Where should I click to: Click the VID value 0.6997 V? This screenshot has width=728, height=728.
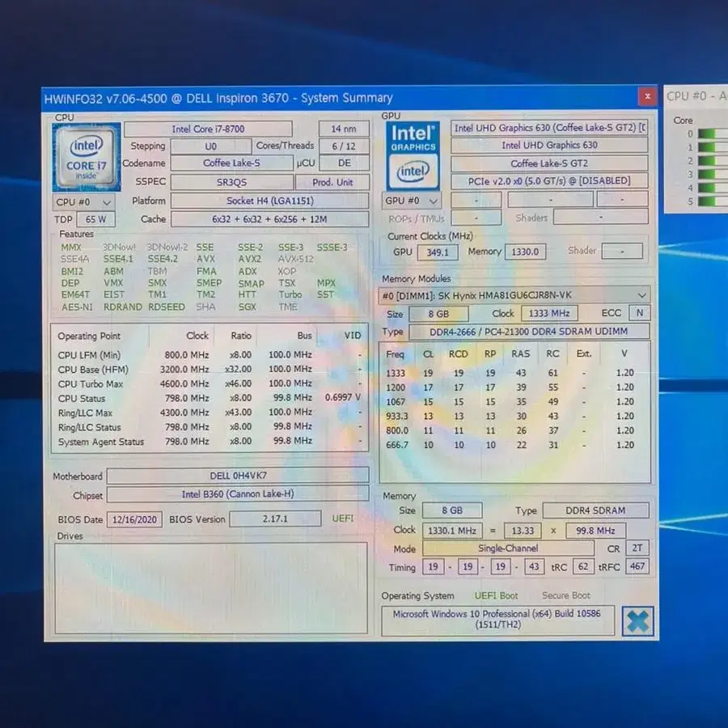click(x=343, y=397)
